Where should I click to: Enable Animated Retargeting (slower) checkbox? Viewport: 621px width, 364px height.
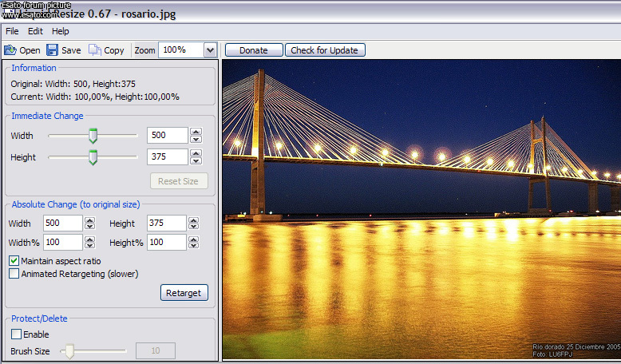pos(14,274)
